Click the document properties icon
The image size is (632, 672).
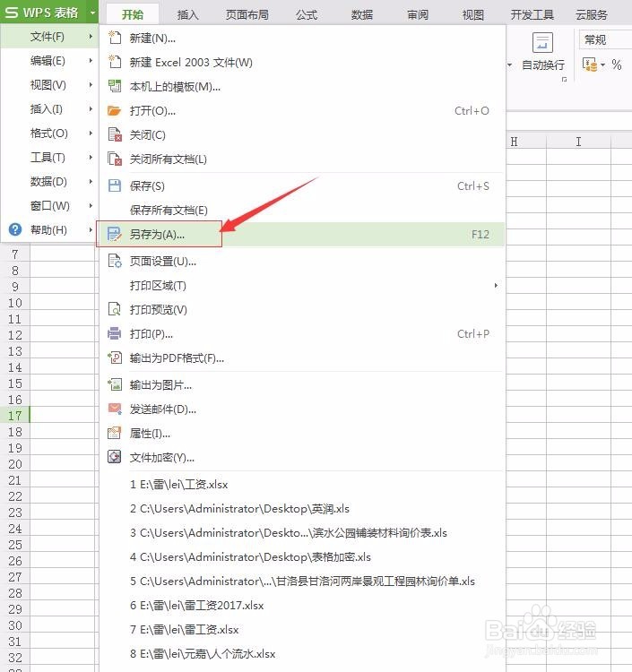pos(114,433)
